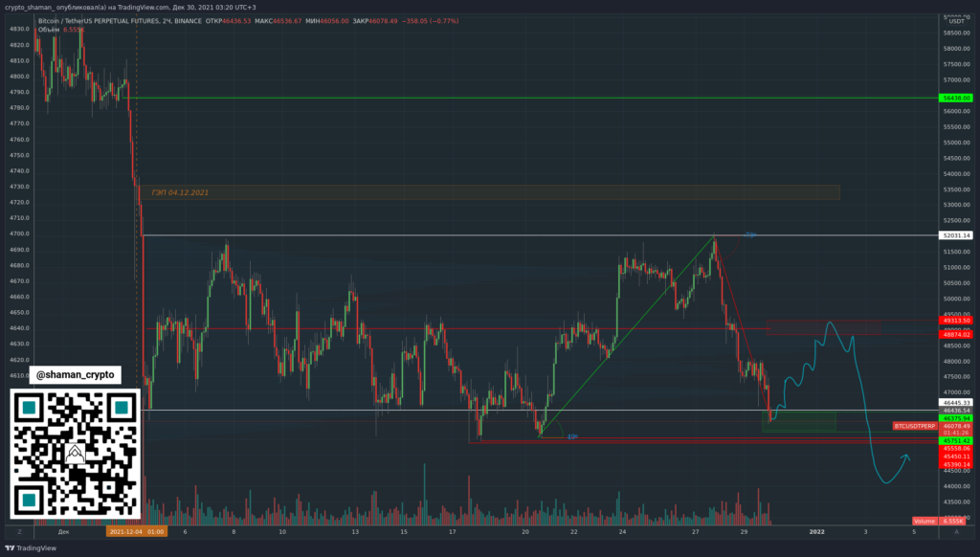980x557 pixels.
Task: Click the @shaman_crypto handle label
Action: (x=75, y=376)
